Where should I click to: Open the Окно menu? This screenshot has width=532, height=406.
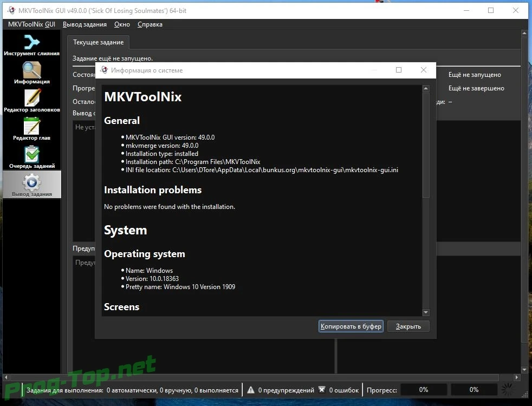tap(122, 24)
